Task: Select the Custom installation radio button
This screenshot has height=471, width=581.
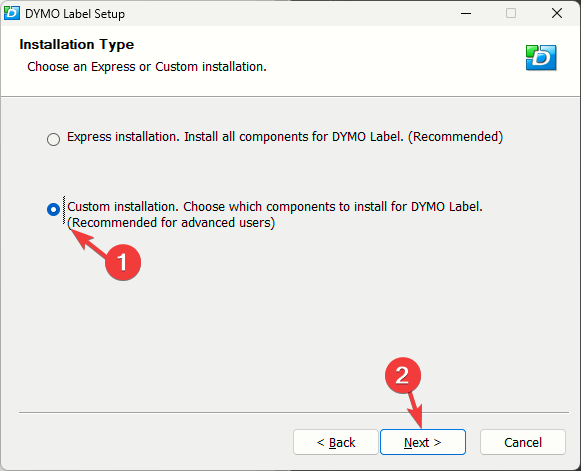Action: (53, 209)
